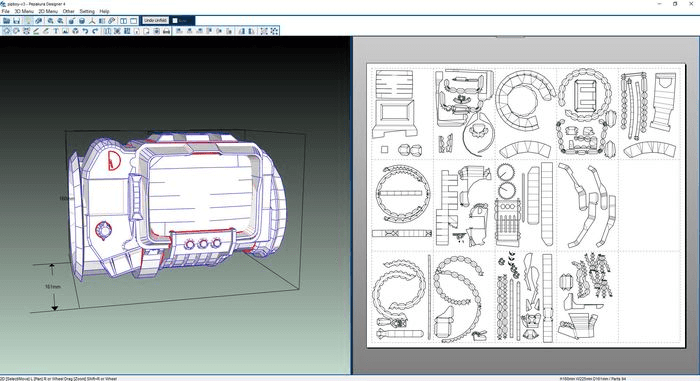
Task: Click the print icon
Action: click(x=166, y=31)
